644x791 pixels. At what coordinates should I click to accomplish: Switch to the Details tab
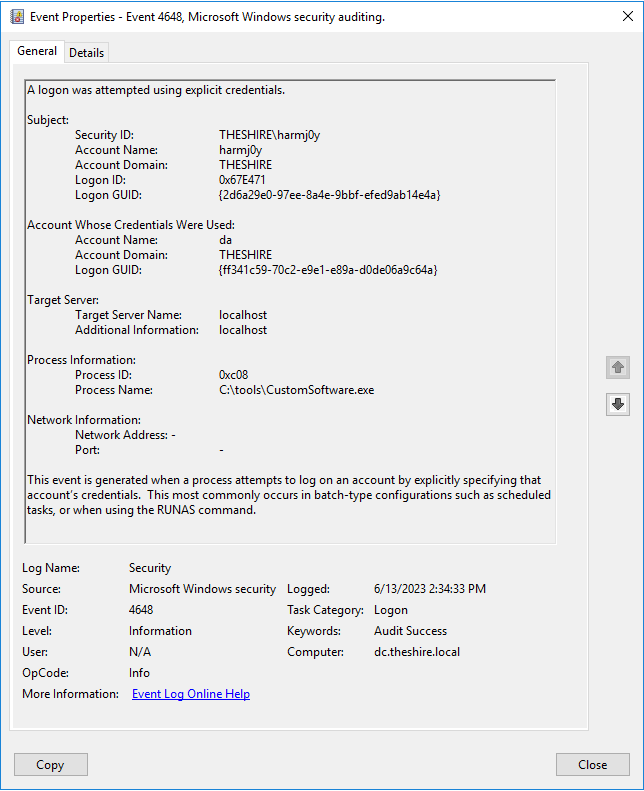tap(86, 52)
